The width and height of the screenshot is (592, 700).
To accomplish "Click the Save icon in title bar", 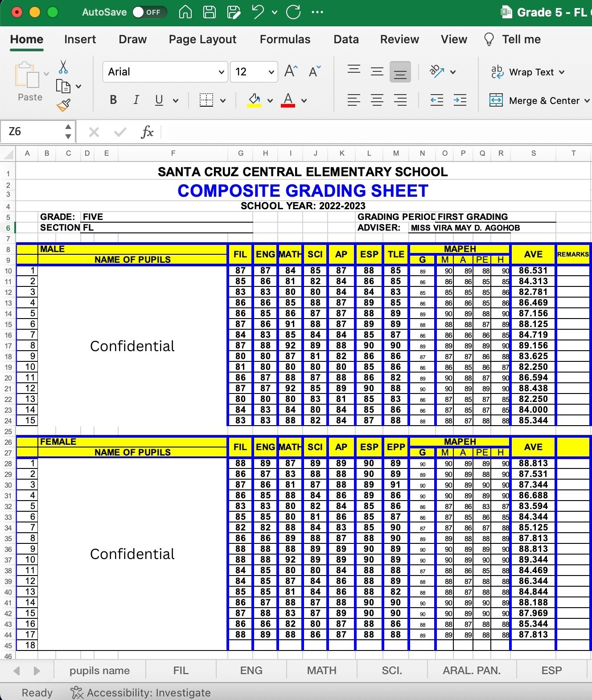I will click(210, 12).
